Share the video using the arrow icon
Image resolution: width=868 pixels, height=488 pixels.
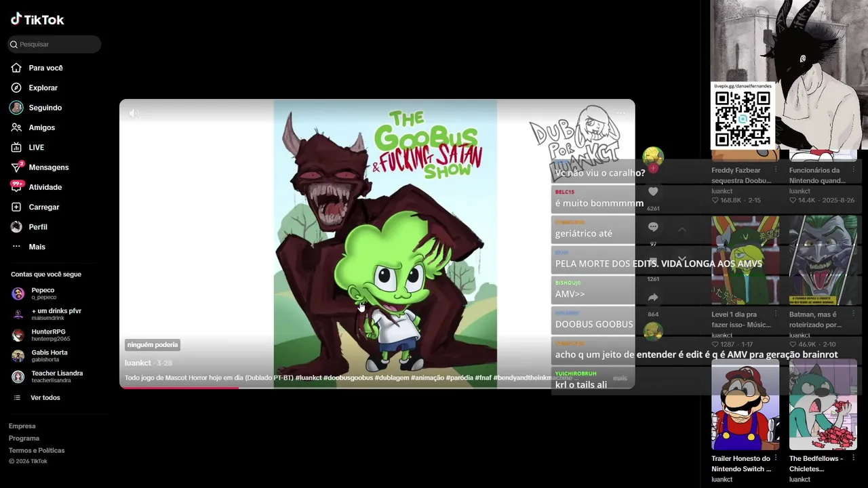(653, 298)
